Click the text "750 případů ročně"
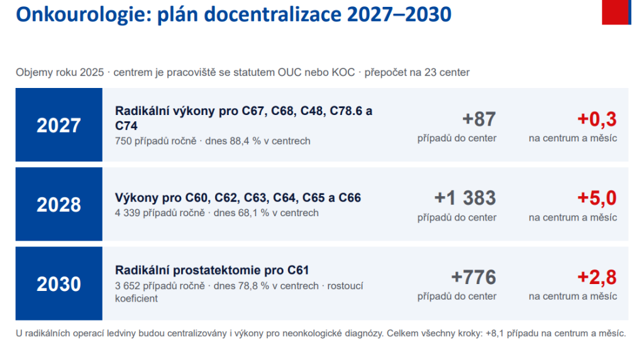644x345 pixels. [156, 141]
